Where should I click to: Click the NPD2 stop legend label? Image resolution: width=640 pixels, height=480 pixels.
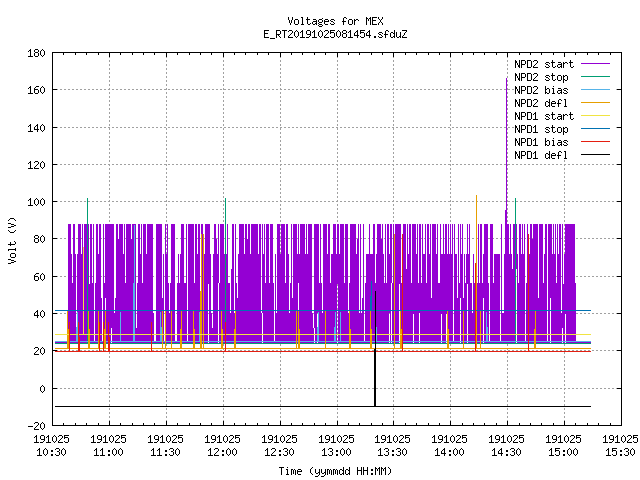(x=541, y=77)
